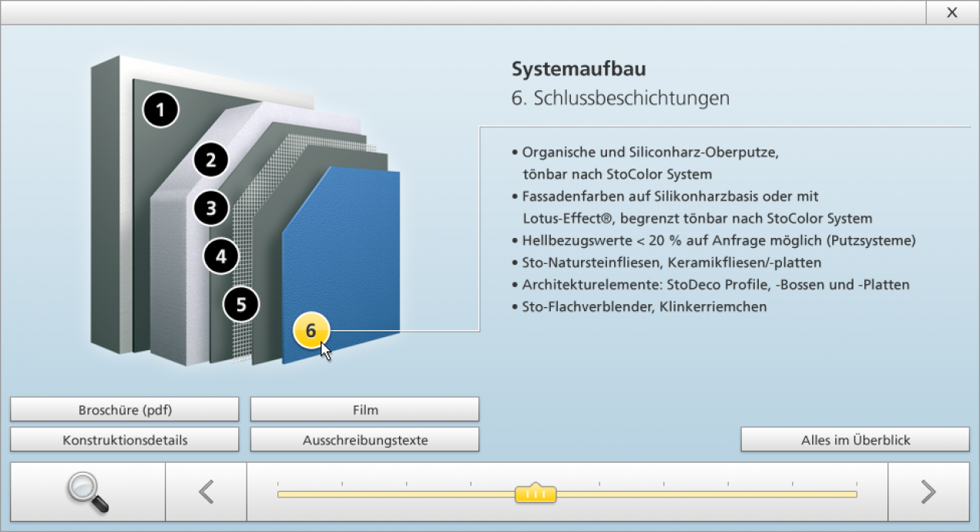Go to previous step with left arrow
The height and width of the screenshot is (532, 980).
click(x=206, y=492)
